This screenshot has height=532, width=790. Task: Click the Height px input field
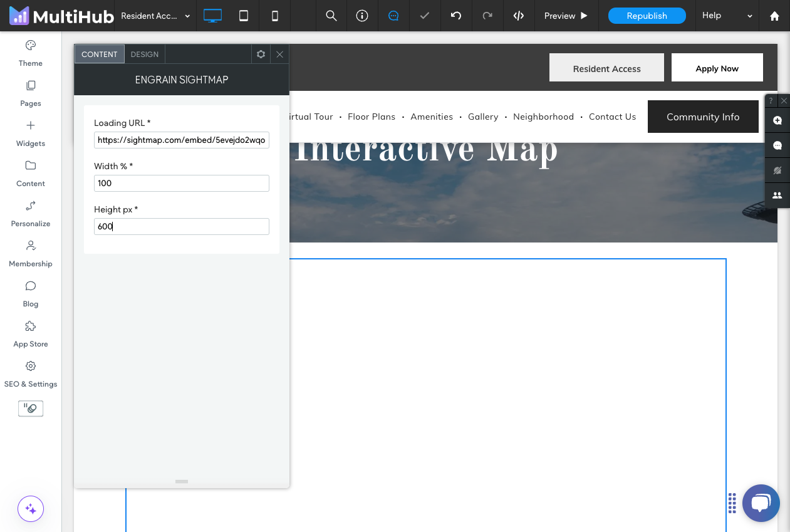[x=182, y=226]
